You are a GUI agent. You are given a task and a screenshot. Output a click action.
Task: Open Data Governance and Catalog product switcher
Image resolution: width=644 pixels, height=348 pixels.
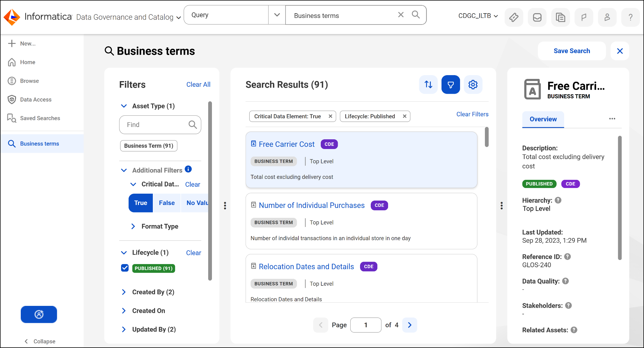click(128, 17)
